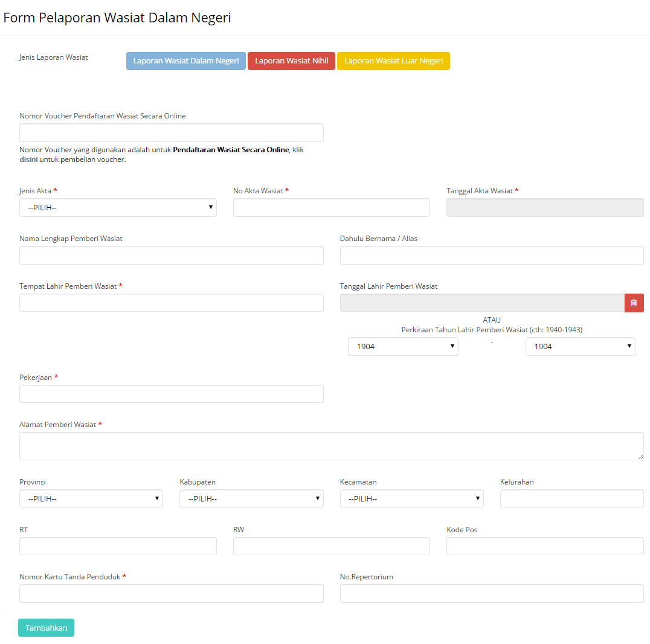Open the Tanggal Akta Wasiat date field
This screenshot has width=650, height=644.
tap(544, 207)
